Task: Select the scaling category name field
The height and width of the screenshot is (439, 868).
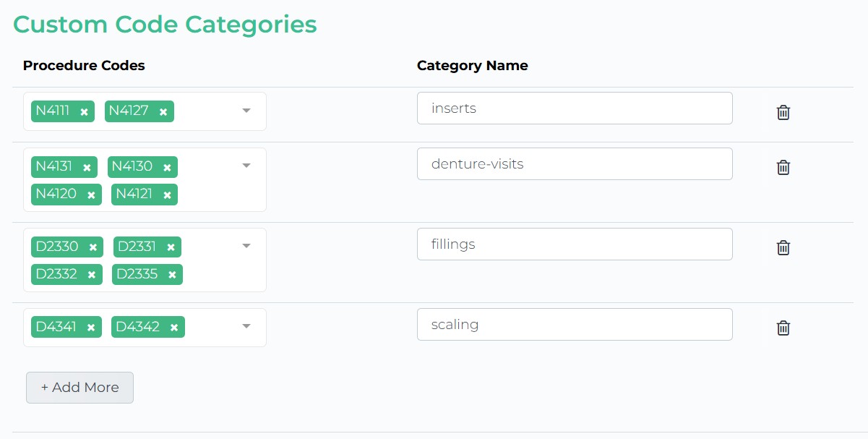Action: click(575, 324)
